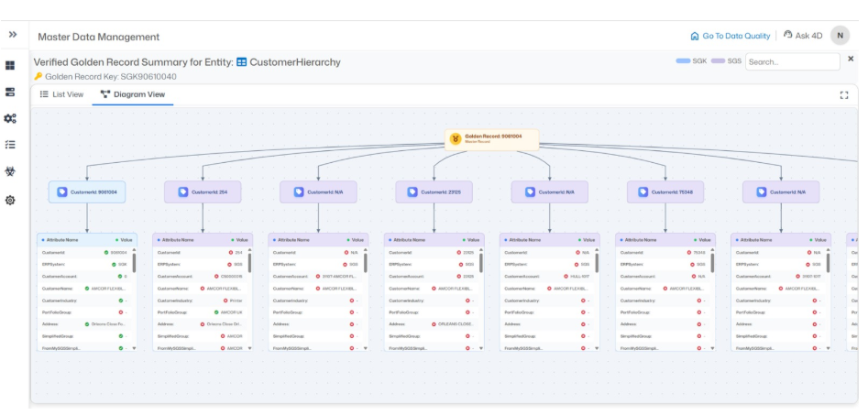Switch to the List View tab
Screen dimensions: 868x415
61,94
